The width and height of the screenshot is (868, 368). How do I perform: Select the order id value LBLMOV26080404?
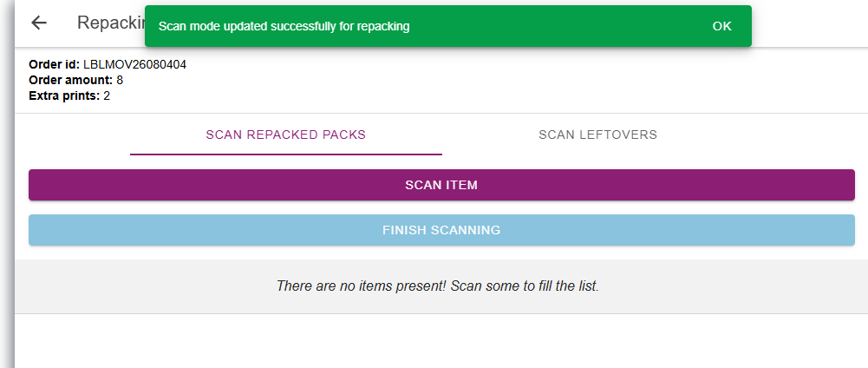tap(135, 64)
